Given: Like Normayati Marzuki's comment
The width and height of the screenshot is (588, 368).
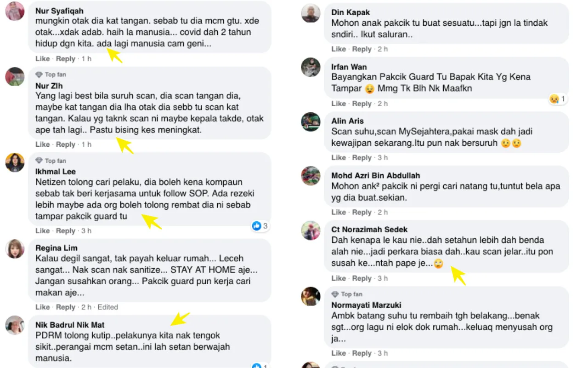Looking at the screenshot, I should (339, 353).
